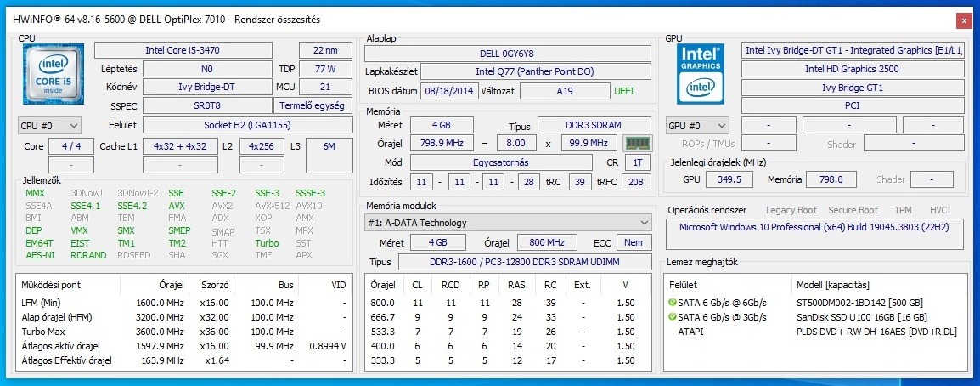Open the CPU #0 selector dropdown
This screenshot has width=980, height=386.
pos(50,125)
